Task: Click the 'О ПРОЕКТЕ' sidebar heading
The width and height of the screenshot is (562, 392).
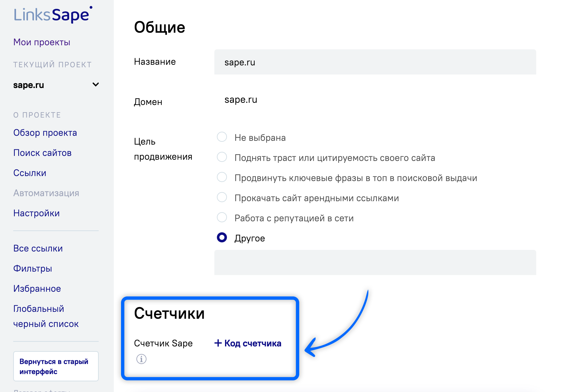Action: [x=37, y=115]
